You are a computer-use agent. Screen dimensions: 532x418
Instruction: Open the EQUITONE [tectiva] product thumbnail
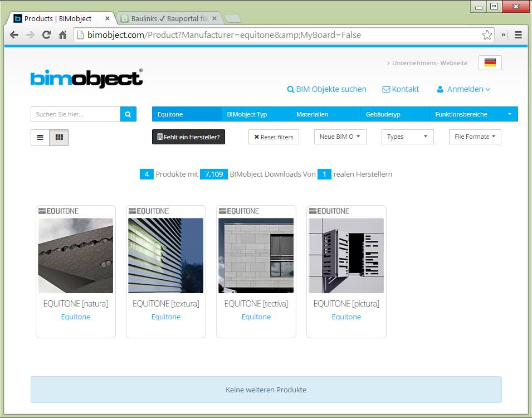point(256,255)
